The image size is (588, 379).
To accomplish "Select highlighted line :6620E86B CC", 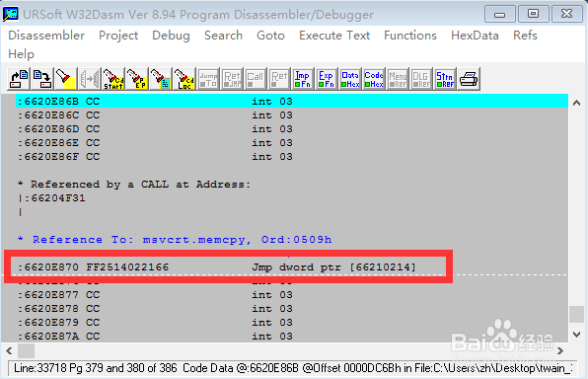I will (292, 102).
